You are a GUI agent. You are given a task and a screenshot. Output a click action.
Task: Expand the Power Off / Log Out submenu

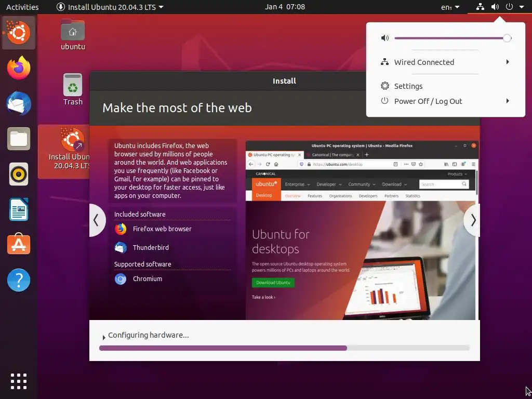pos(508,101)
